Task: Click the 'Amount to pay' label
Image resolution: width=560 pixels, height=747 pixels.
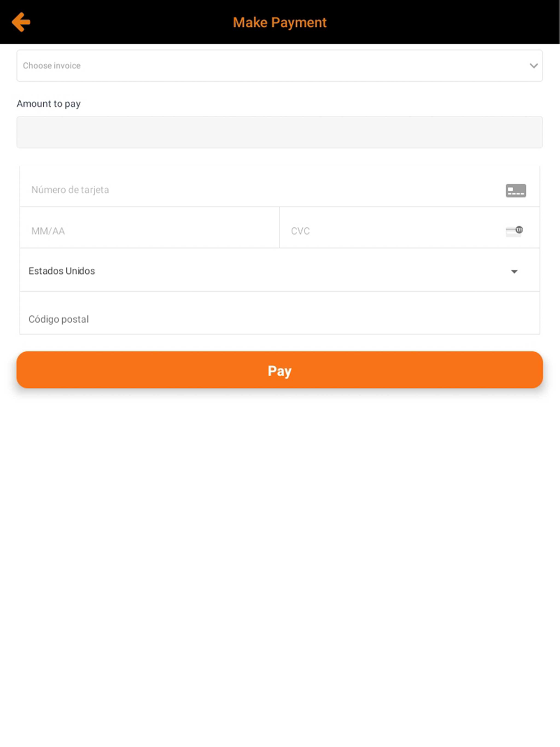Action: click(49, 104)
